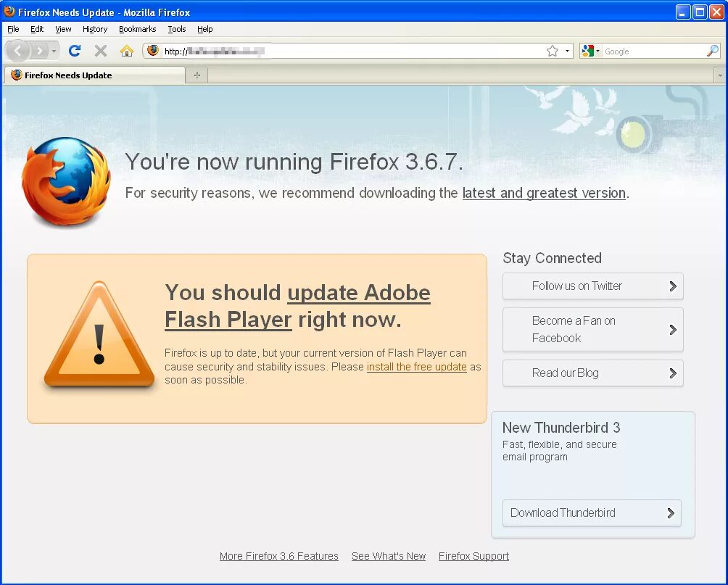728x585 pixels.
Task: Open the Help menu
Action: pyautogui.click(x=204, y=29)
